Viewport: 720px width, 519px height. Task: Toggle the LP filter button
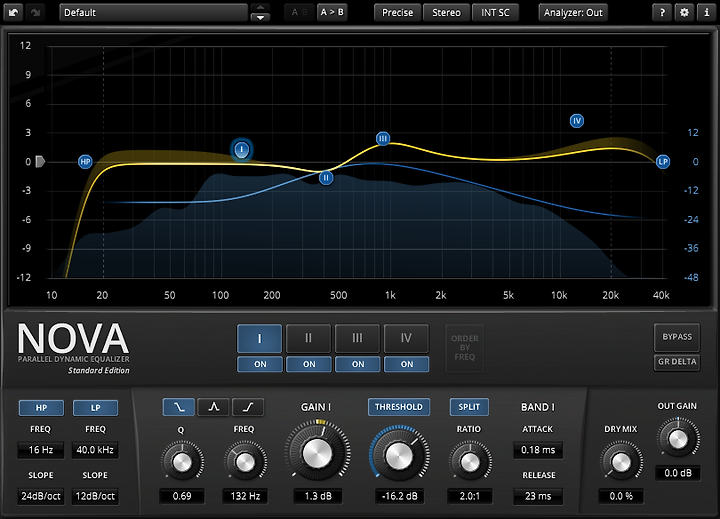[96, 408]
